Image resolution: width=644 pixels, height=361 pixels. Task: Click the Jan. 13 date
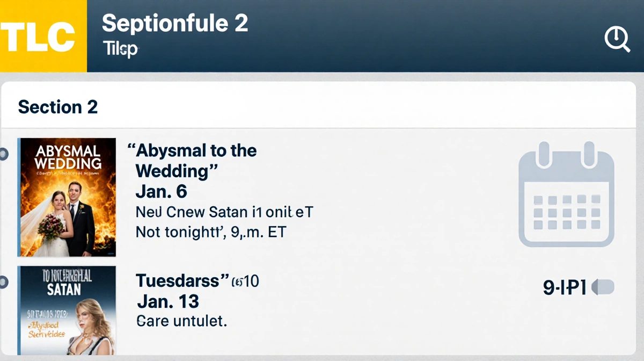coord(168,301)
